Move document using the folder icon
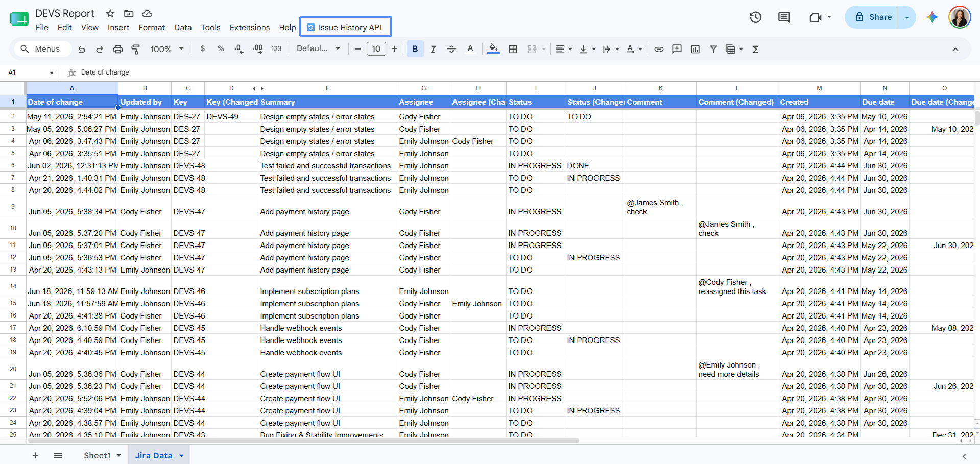980x464 pixels. click(129, 13)
